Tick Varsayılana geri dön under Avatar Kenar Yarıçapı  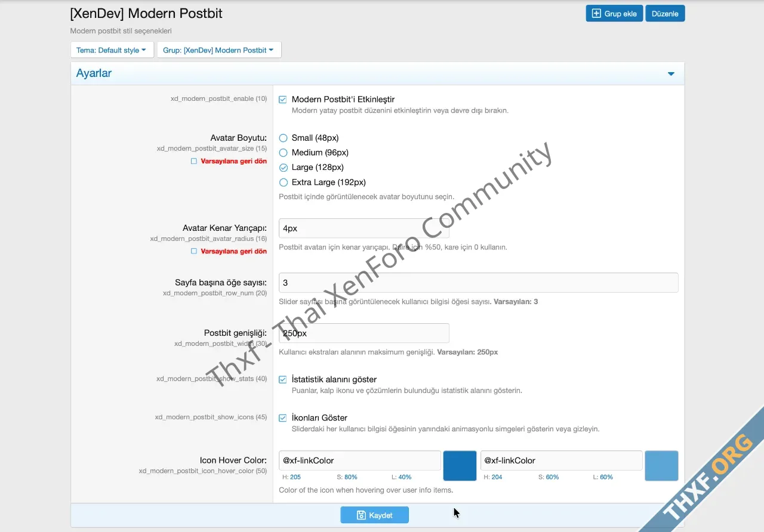coord(193,251)
